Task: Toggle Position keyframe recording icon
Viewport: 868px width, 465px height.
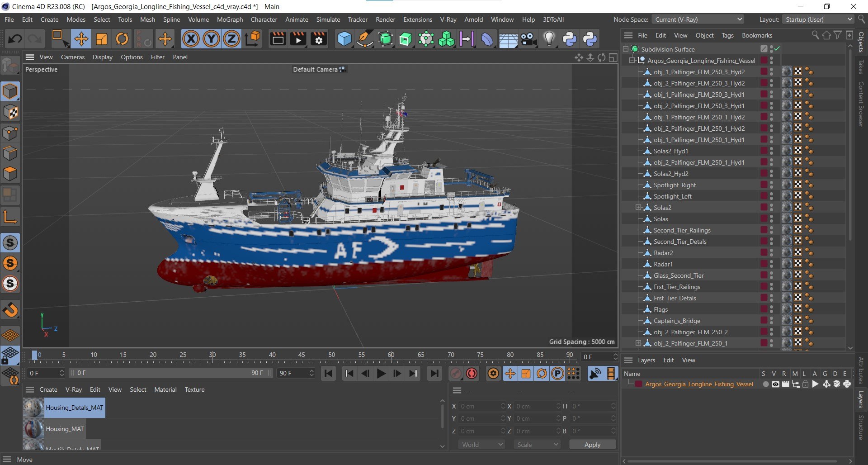Action: click(x=510, y=374)
